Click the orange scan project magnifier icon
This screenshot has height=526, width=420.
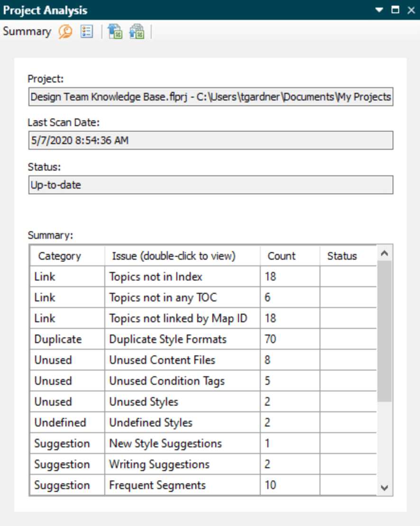pyautogui.click(x=65, y=32)
